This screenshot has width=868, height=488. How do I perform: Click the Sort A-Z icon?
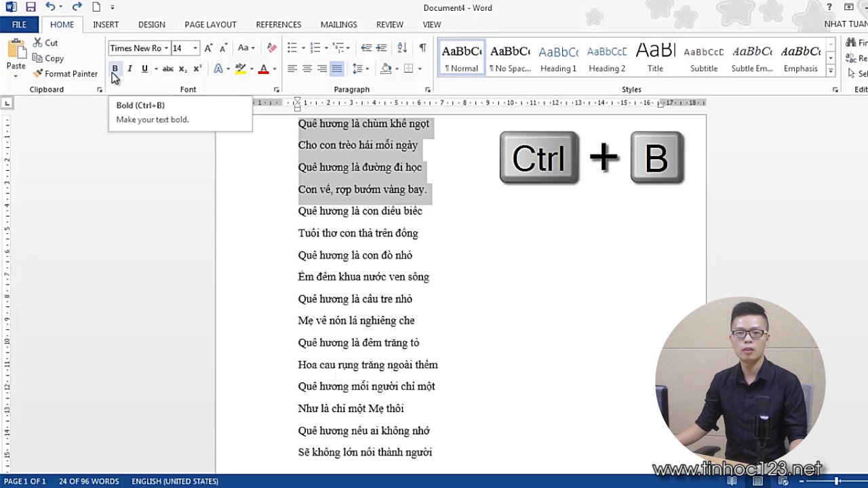click(x=402, y=48)
